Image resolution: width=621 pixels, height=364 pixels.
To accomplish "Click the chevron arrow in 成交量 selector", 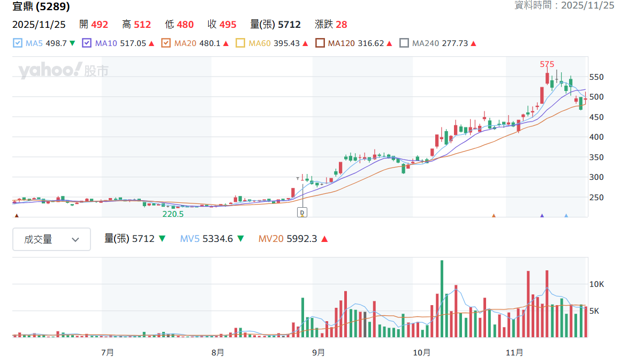I will tap(75, 240).
